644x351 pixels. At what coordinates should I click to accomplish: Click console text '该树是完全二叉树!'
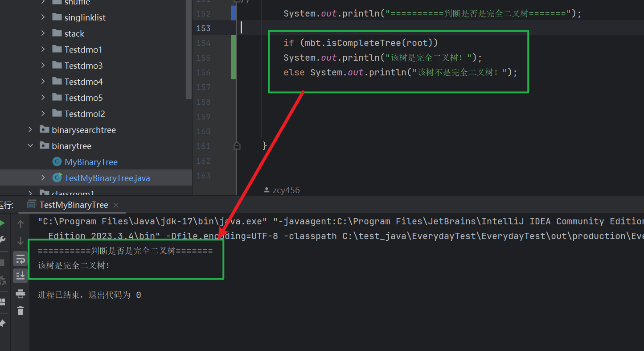tap(74, 266)
